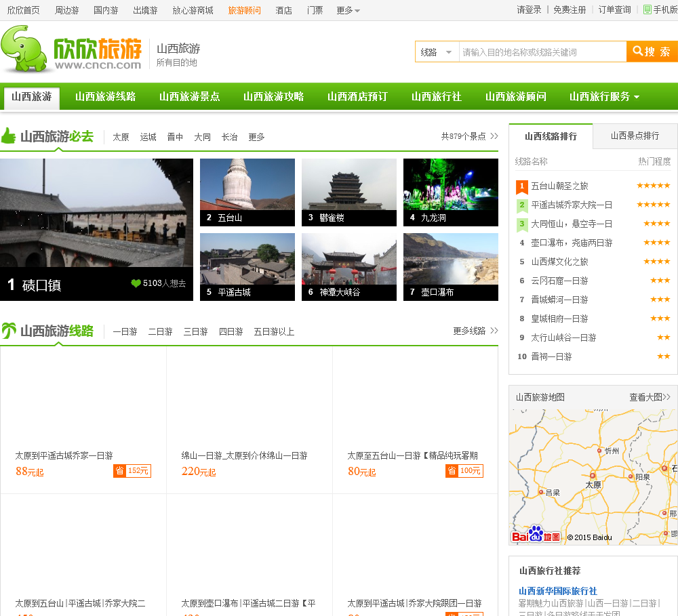
Task: Open 绵山一日游_太原到介休绵山一日游 route
Action: [244, 455]
